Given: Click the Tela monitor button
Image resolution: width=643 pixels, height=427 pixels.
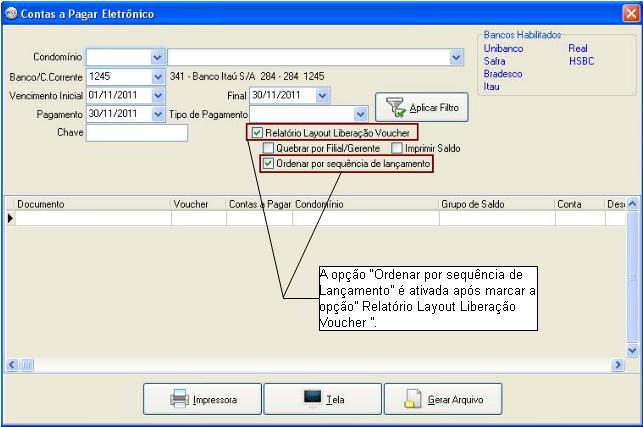Looking at the screenshot, I should coord(322,399).
